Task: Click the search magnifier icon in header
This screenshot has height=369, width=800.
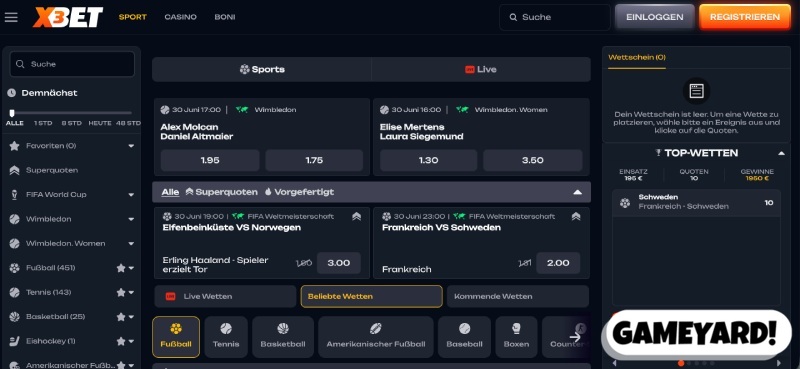Action: pyautogui.click(x=513, y=17)
